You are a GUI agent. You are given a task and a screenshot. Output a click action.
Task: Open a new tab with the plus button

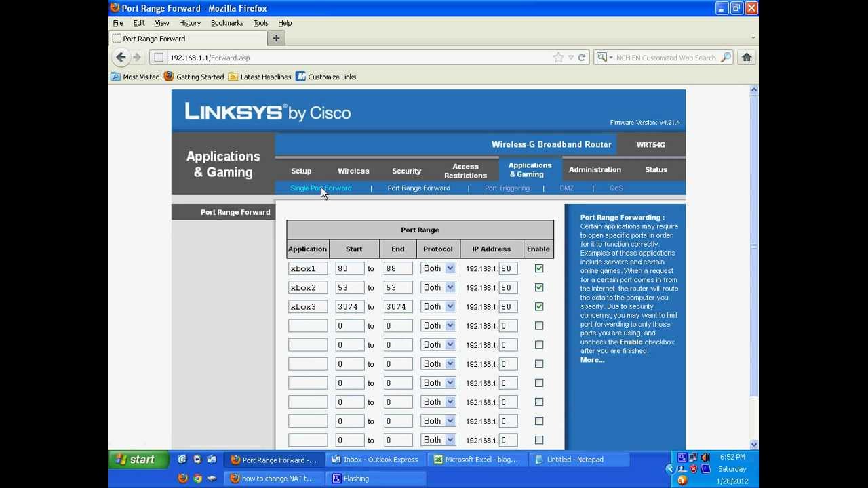pos(276,39)
